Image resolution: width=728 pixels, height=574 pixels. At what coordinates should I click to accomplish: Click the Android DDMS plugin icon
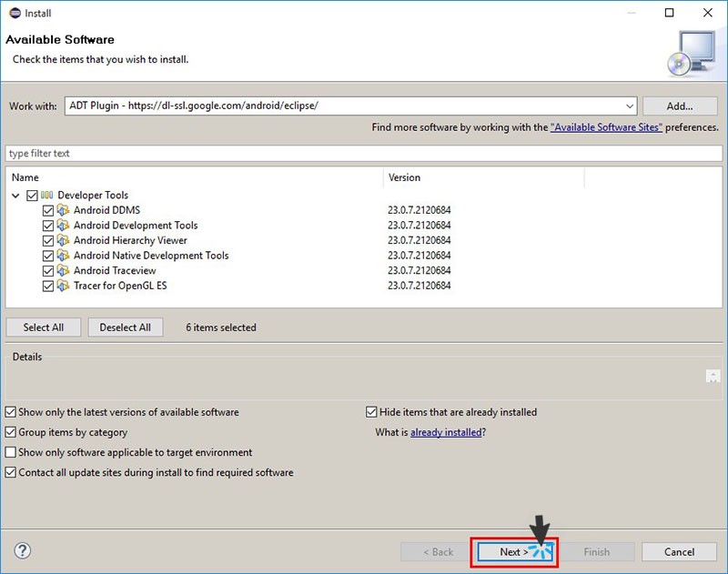(63, 210)
